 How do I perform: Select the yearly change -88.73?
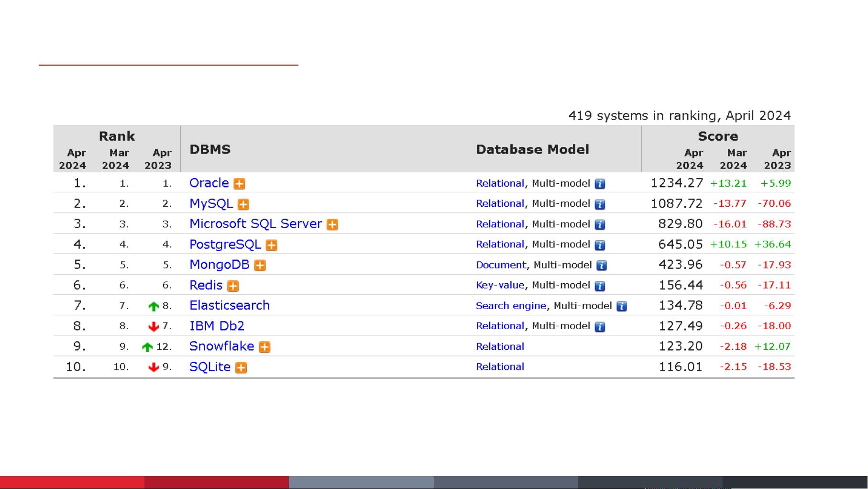(774, 224)
